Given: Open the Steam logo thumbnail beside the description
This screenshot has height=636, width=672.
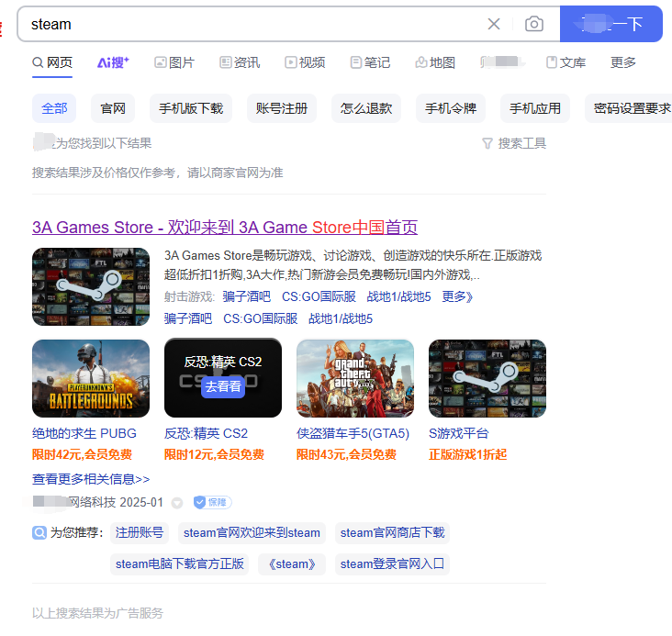Looking at the screenshot, I should [91, 286].
